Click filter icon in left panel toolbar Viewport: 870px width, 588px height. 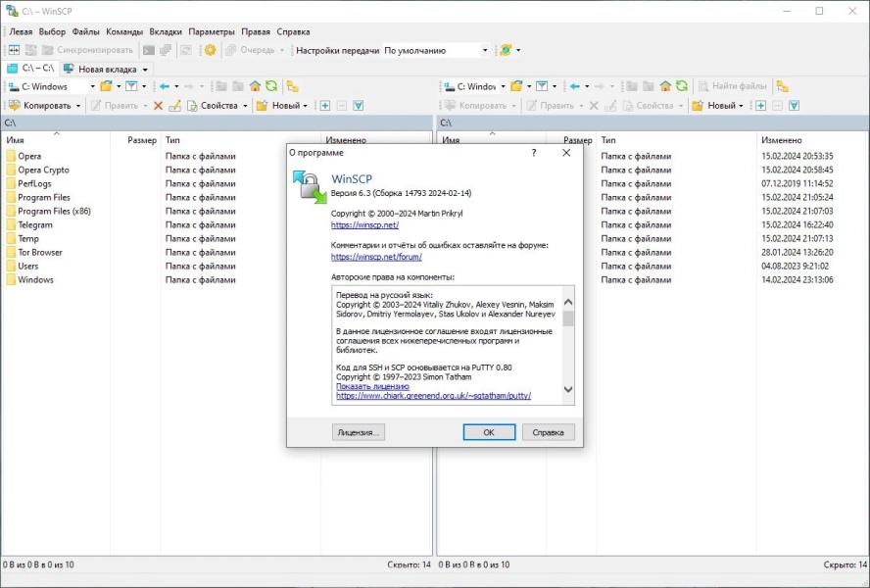click(131, 86)
